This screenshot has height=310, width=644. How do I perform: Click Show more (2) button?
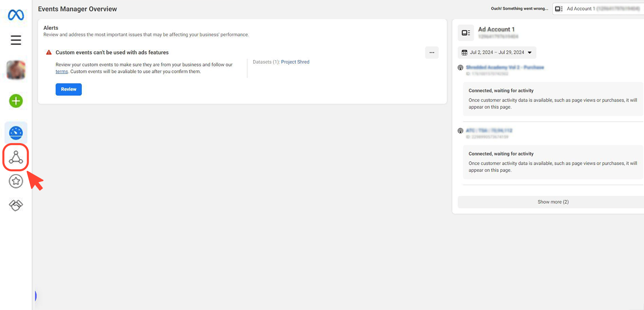coord(553,202)
